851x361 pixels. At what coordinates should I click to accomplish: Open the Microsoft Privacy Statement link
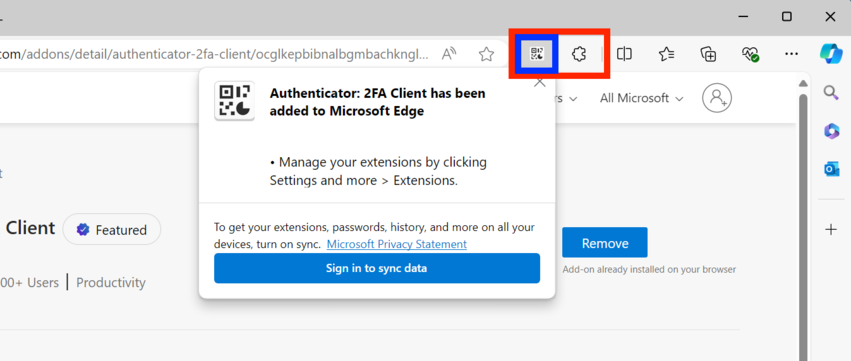[397, 244]
